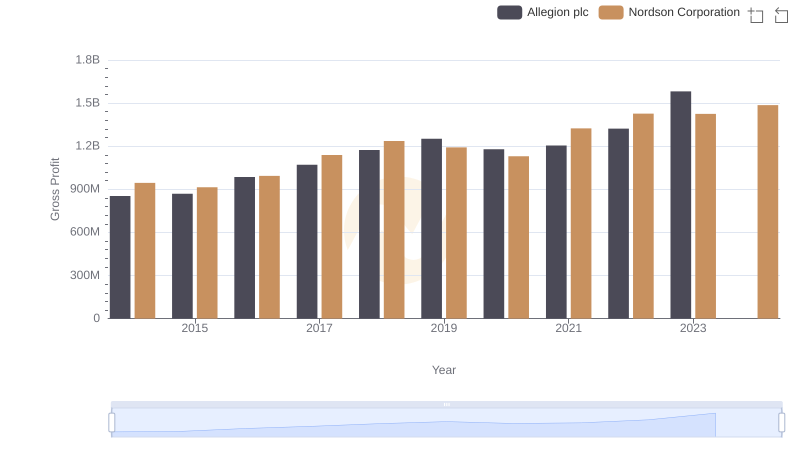Click the Nordson Corporation tan legend swatch
800x461 pixels.
pos(611,12)
